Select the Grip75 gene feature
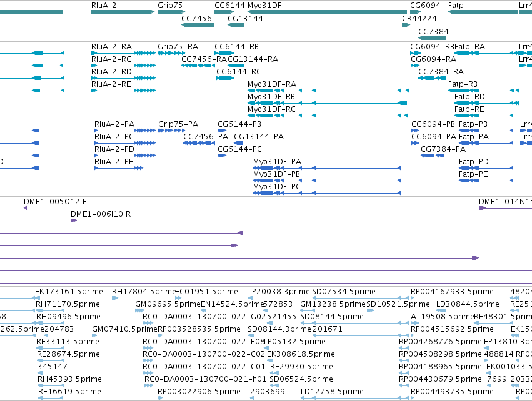 pyautogui.click(x=171, y=12)
